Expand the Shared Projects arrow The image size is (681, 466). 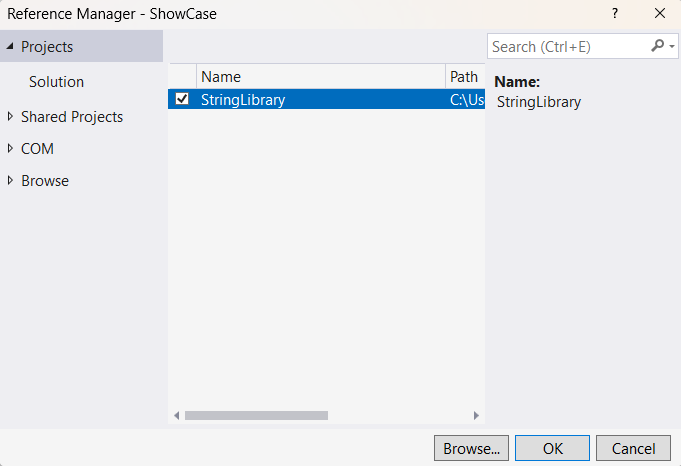(x=10, y=116)
